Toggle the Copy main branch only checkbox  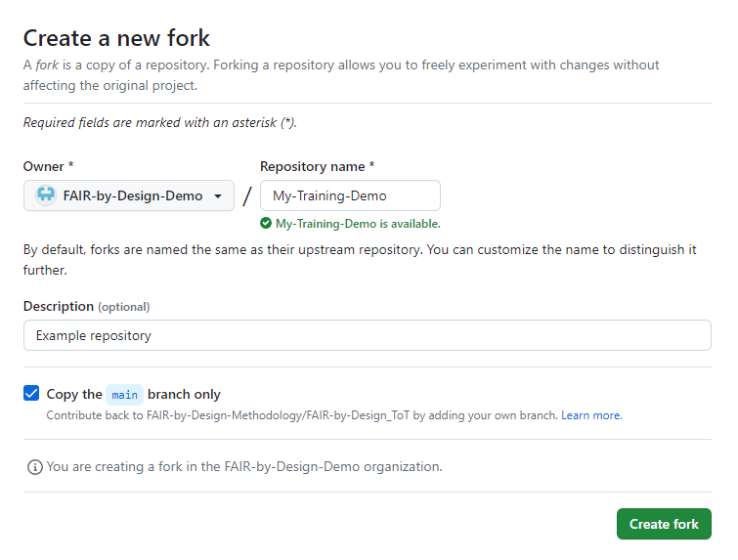(x=31, y=394)
